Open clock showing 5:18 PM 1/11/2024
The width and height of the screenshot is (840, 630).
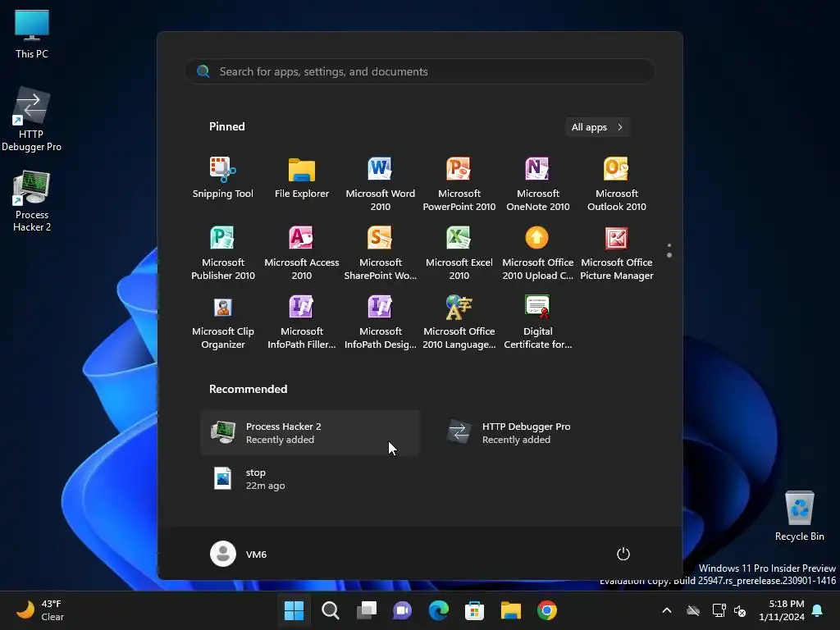point(782,610)
